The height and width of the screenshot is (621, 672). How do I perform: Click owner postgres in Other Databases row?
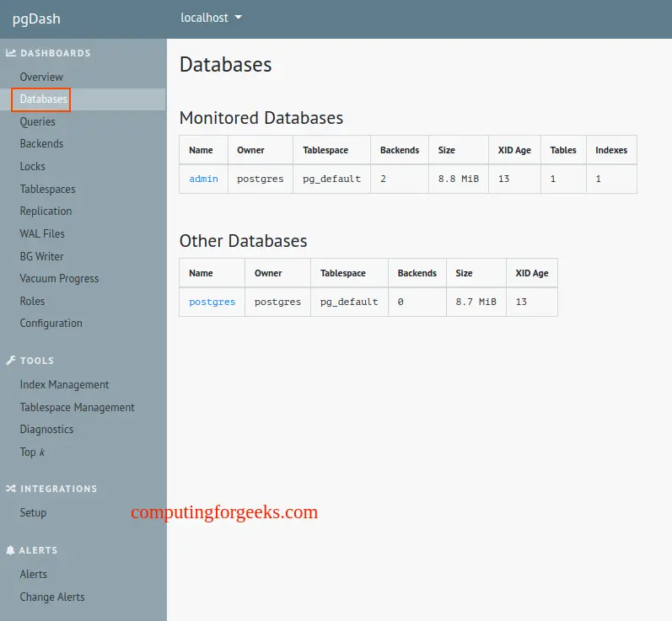277,302
